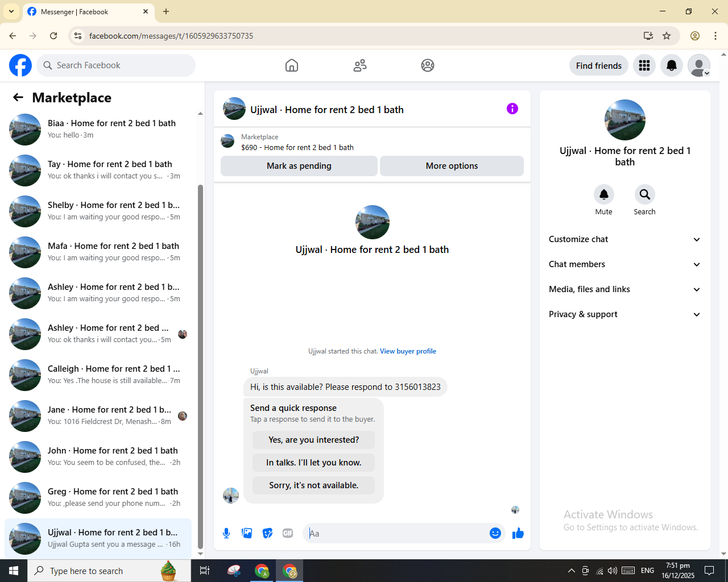Image resolution: width=728 pixels, height=582 pixels.
Task: Open chat with Tay
Action: pos(98,171)
